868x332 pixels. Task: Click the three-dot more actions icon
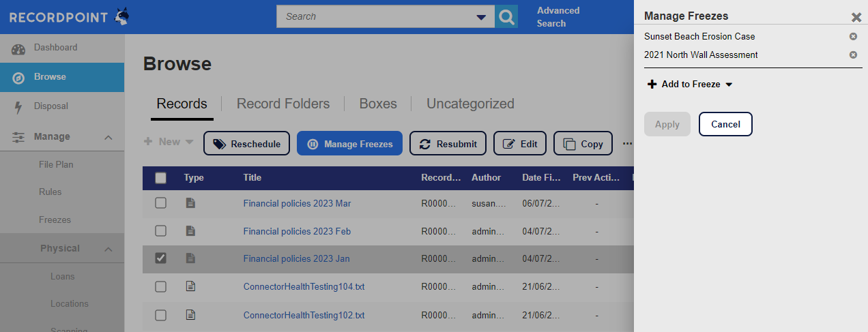point(627,144)
